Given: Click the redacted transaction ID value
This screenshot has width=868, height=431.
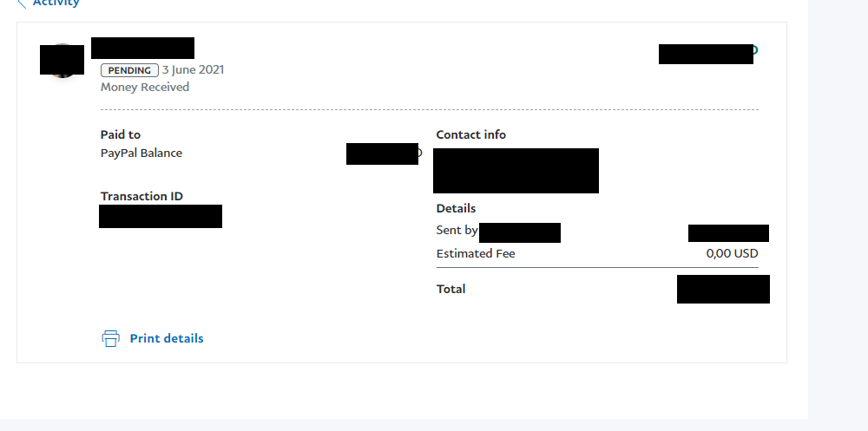Looking at the screenshot, I should pos(161,216).
